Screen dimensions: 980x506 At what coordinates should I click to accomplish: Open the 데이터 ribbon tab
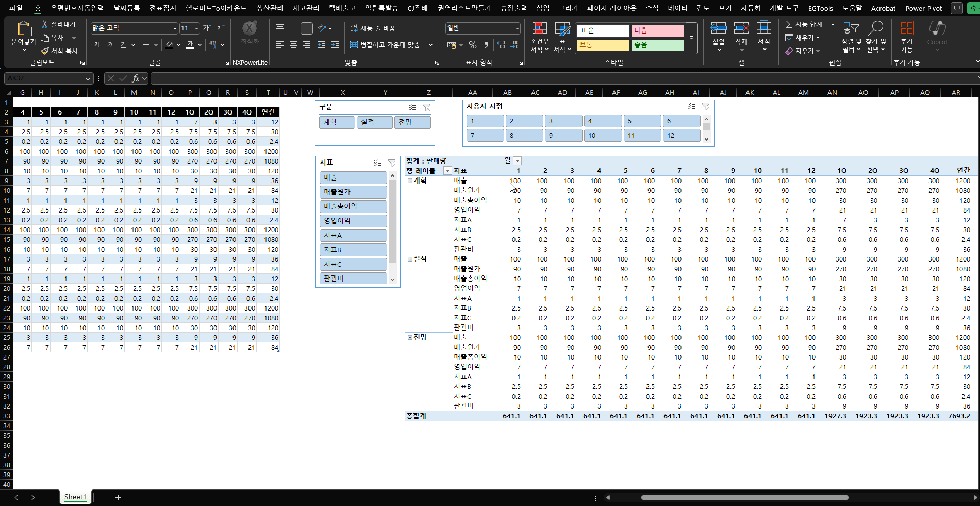[677, 8]
